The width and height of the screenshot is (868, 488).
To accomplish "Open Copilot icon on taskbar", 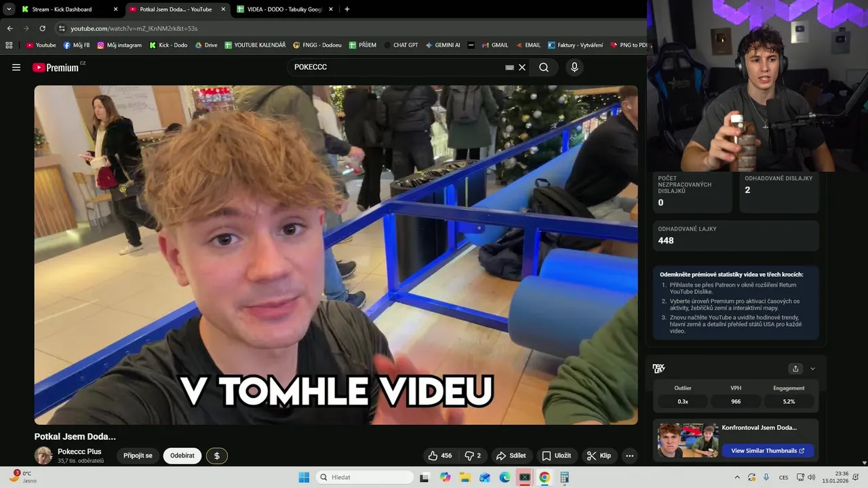I will [x=445, y=477].
